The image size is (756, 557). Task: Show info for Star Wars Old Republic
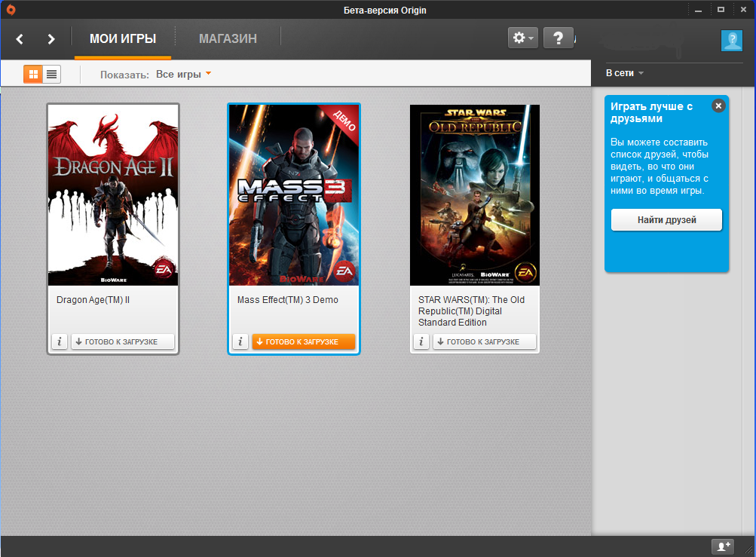pos(421,341)
